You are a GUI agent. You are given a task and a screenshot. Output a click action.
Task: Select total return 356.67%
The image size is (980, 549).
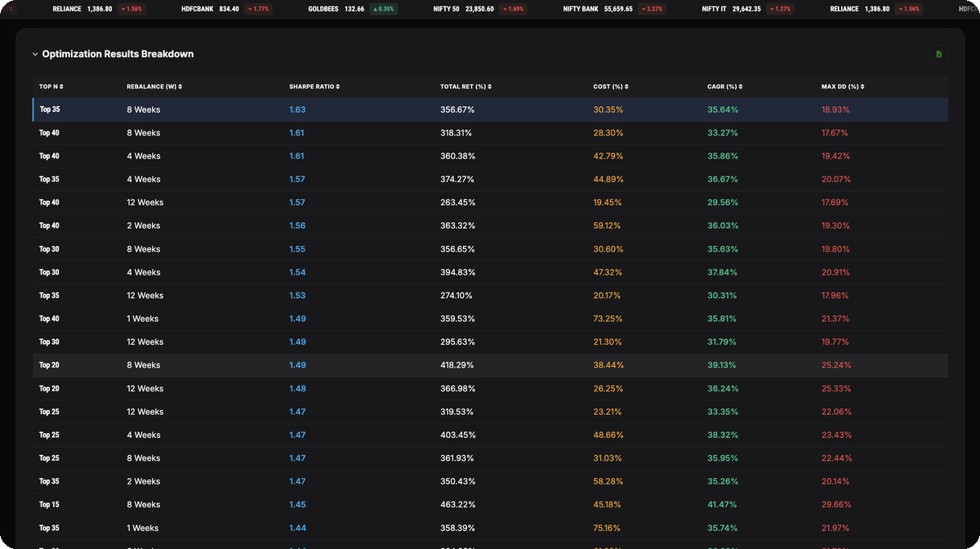457,109
